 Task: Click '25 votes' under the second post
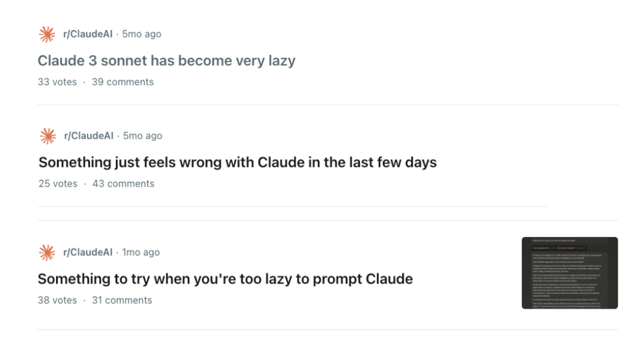tap(57, 184)
